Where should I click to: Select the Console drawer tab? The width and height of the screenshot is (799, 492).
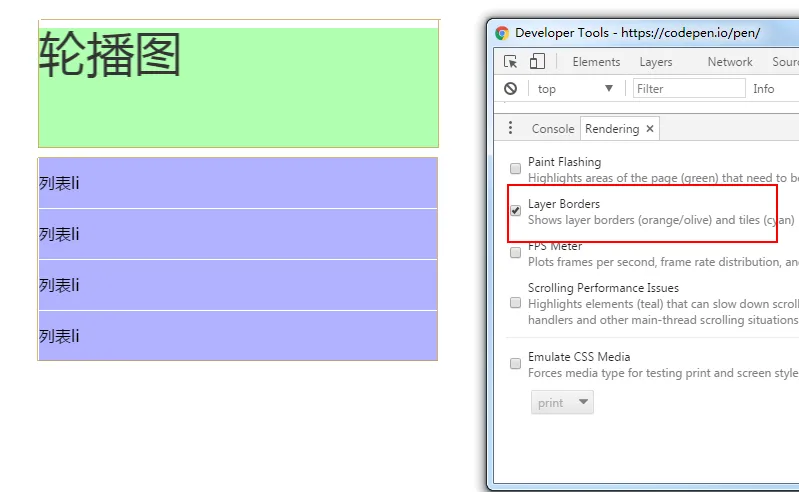click(553, 129)
